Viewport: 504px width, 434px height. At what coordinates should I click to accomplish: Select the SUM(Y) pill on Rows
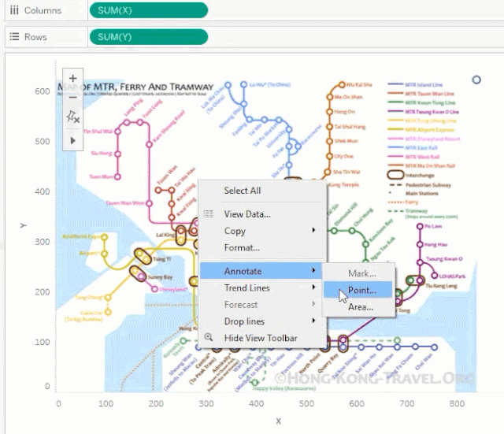(149, 37)
